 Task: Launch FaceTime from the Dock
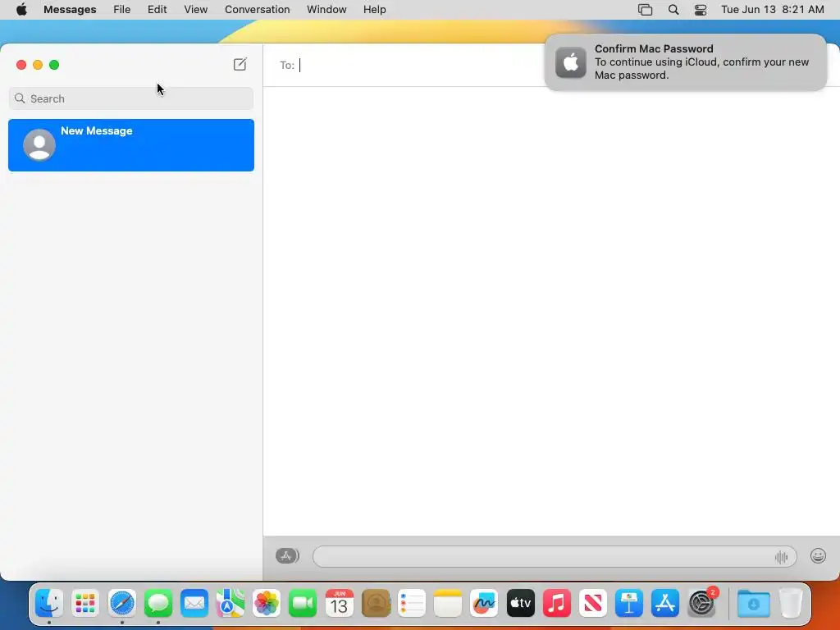pyautogui.click(x=303, y=603)
